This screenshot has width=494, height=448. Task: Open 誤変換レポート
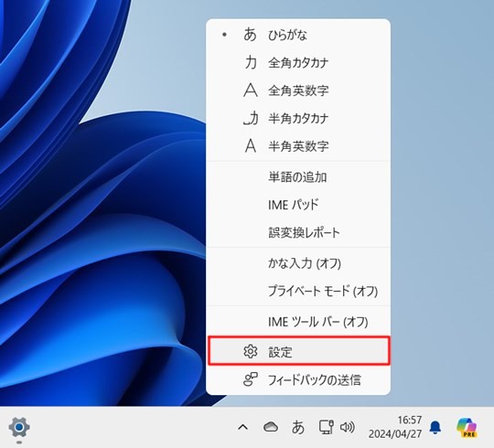(x=298, y=232)
